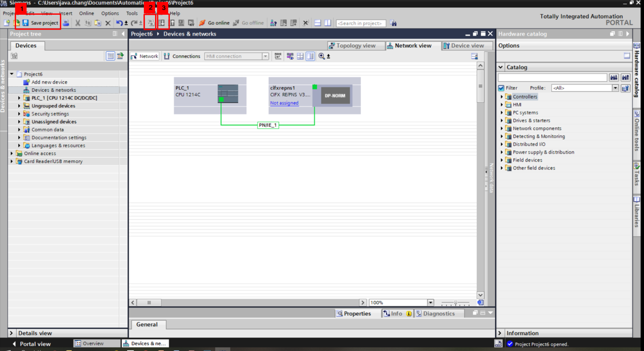The image size is (644, 351).
Task: Open the Online menu
Action: point(87,13)
